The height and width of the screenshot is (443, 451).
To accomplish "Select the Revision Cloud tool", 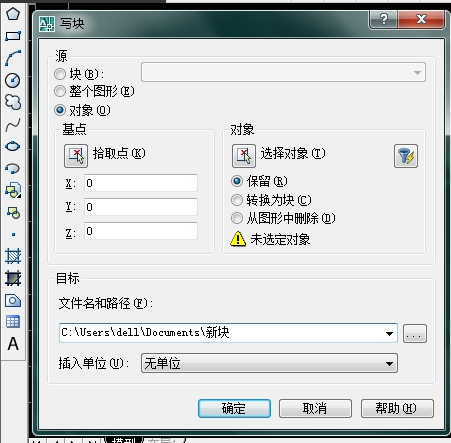I will [x=13, y=102].
